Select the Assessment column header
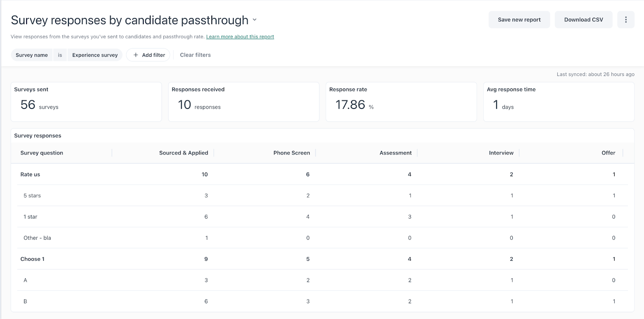The image size is (644, 319). 395,153
